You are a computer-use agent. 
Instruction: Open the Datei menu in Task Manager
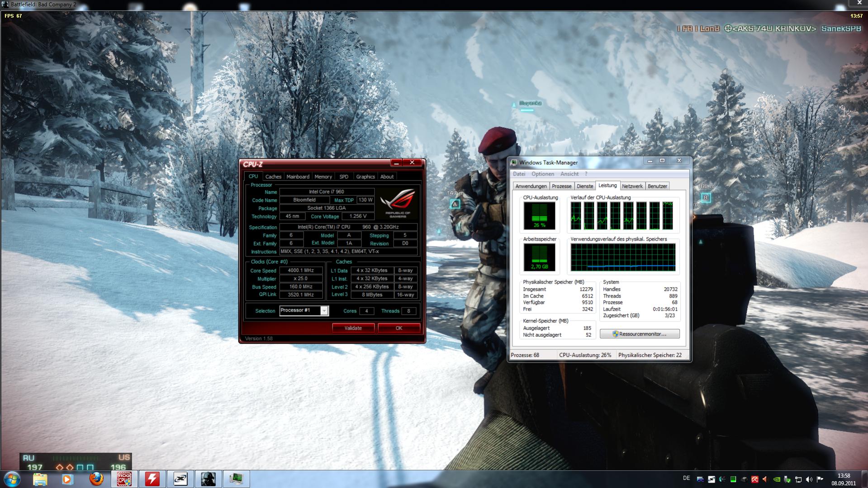519,174
